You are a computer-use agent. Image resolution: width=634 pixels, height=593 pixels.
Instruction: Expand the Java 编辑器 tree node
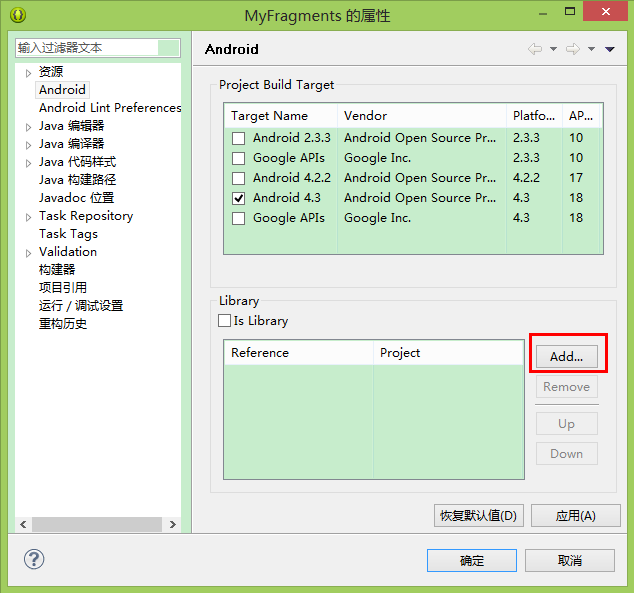click(28, 127)
